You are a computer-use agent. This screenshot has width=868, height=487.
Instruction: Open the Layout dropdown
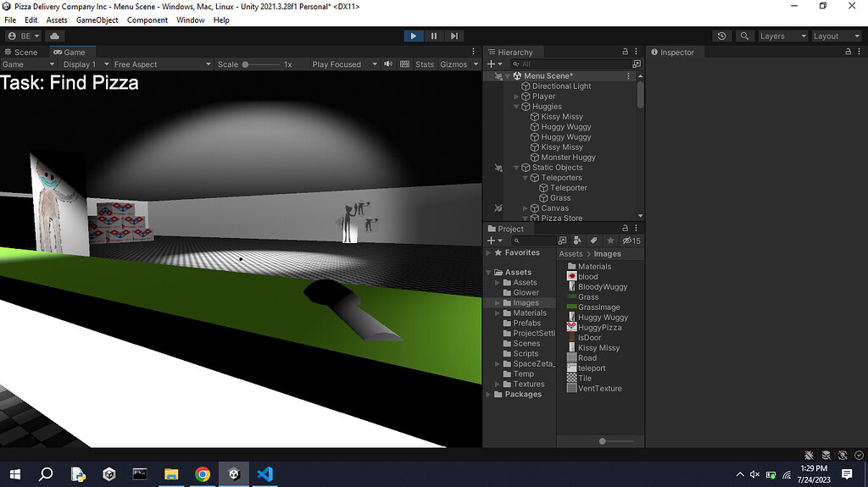tap(836, 36)
